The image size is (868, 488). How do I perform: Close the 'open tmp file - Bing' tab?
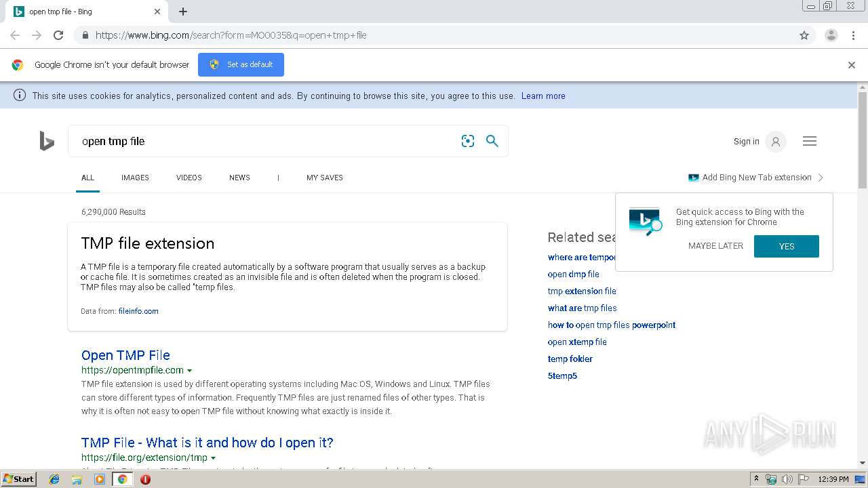tap(157, 12)
